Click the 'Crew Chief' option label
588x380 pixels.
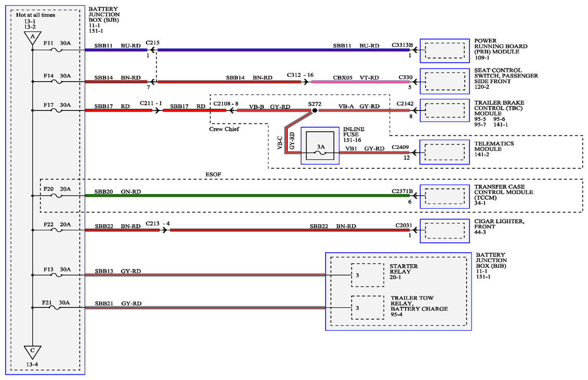click(x=224, y=129)
